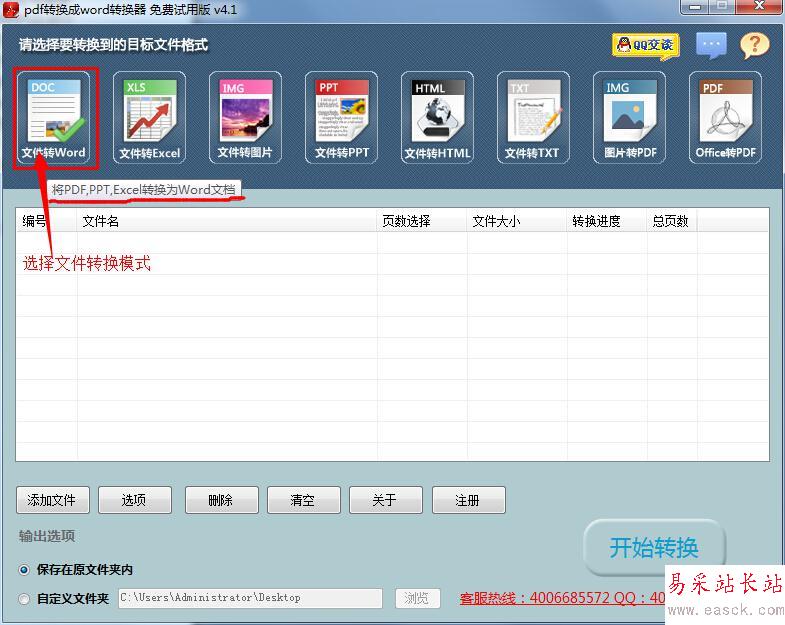The image size is (785, 625).
Task: Open help via the question mark icon
Action: [754, 46]
